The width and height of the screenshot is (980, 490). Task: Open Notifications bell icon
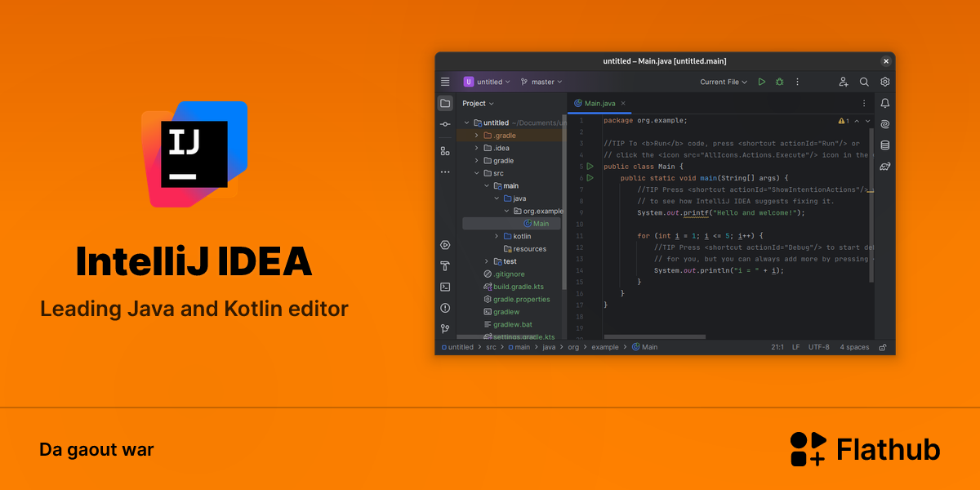tap(885, 104)
